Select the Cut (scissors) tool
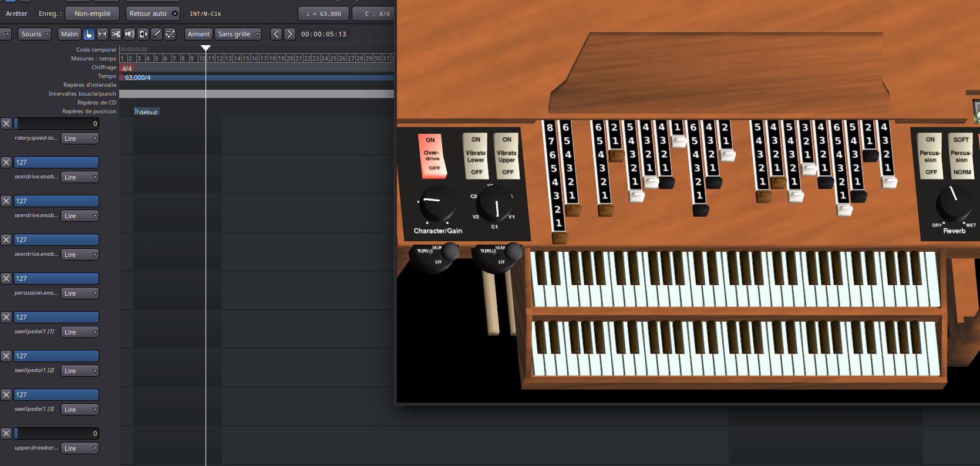The width and height of the screenshot is (980, 466). pos(116,34)
